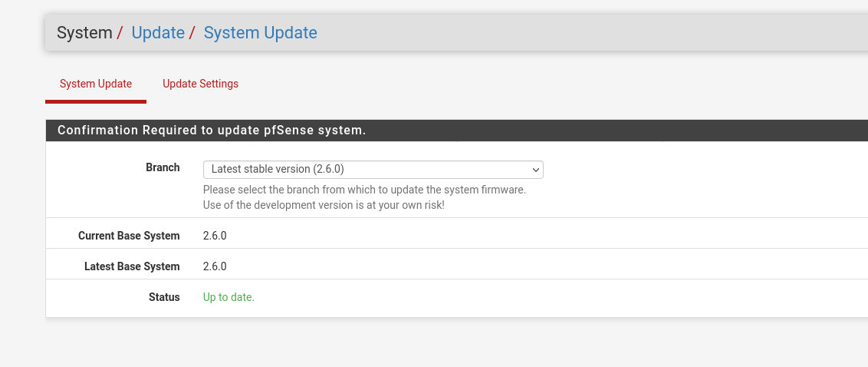The height and width of the screenshot is (367, 868).
Task: Select the System breadcrumb text
Action: click(84, 33)
